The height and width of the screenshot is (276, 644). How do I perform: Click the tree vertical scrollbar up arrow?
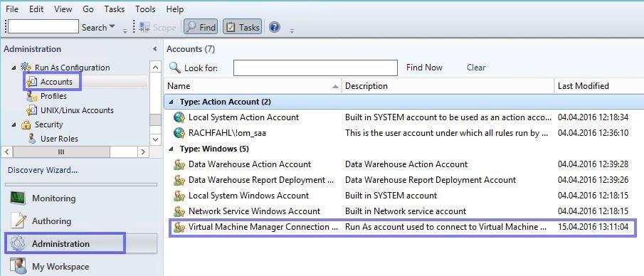[x=155, y=67]
